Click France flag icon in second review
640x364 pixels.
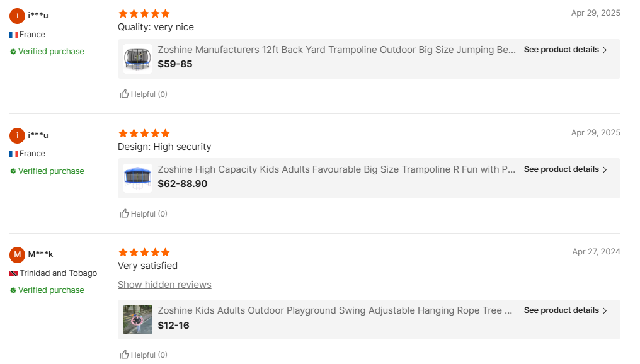[14, 154]
